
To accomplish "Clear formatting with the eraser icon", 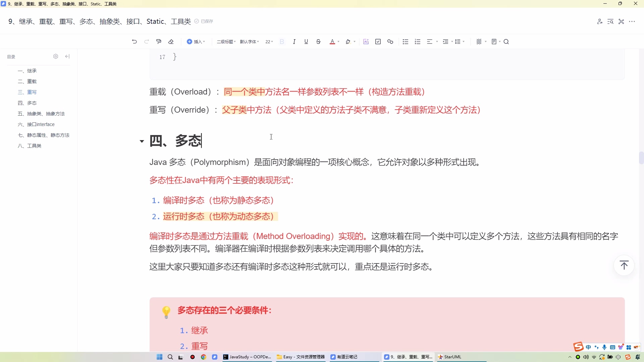I will (171, 41).
